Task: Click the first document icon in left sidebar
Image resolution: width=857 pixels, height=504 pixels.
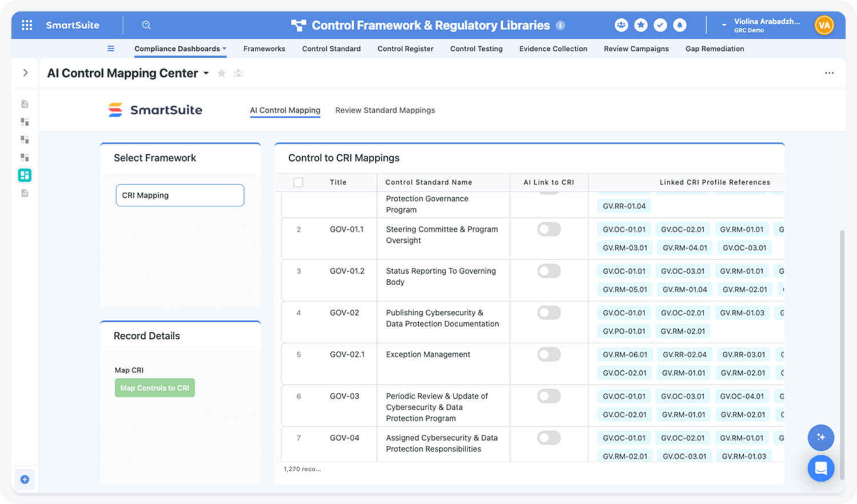Action: pos(25,104)
